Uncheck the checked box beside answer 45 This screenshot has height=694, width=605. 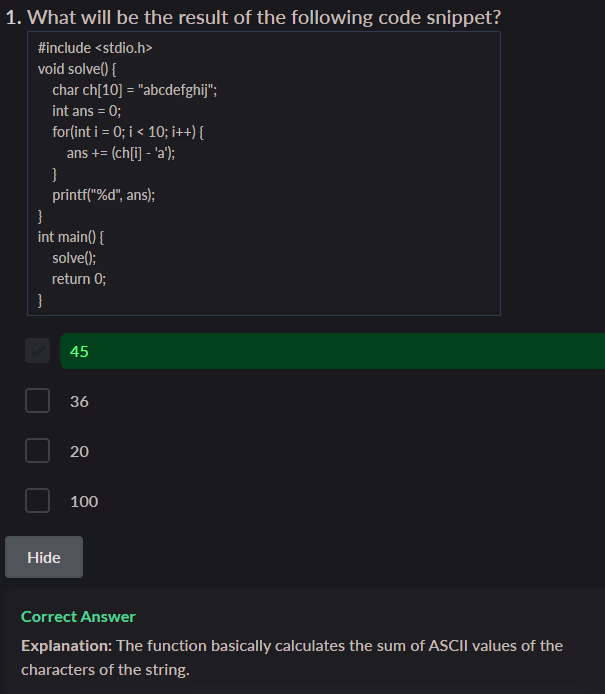click(x=38, y=351)
